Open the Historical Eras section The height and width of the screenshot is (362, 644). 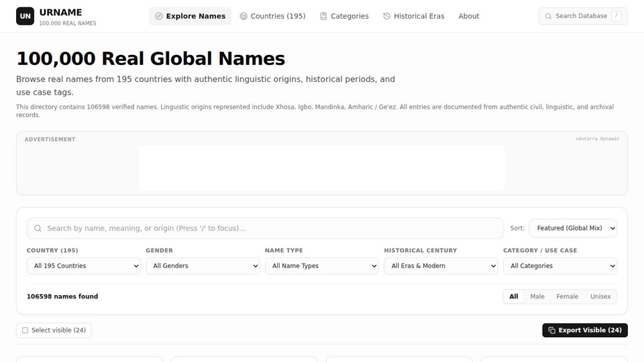414,16
